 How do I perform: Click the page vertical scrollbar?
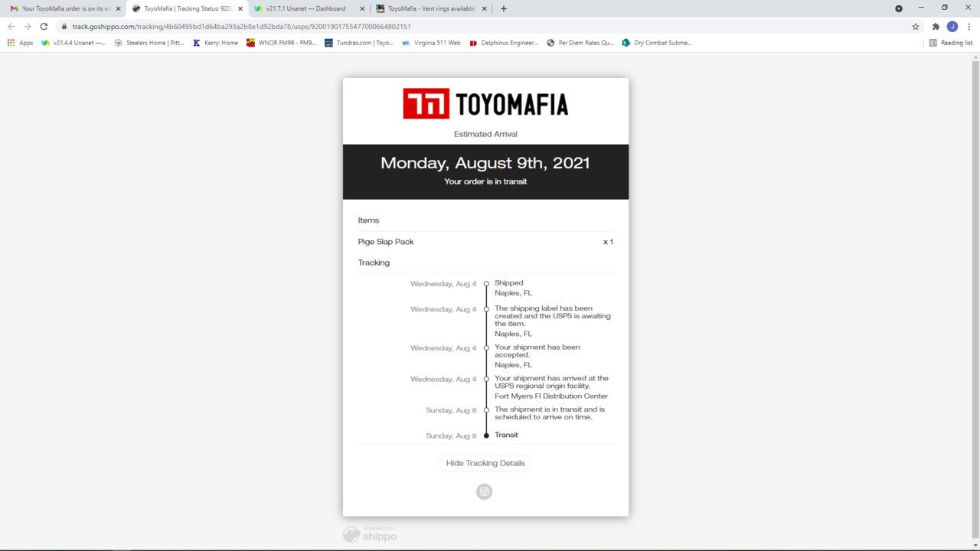pos(975,298)
